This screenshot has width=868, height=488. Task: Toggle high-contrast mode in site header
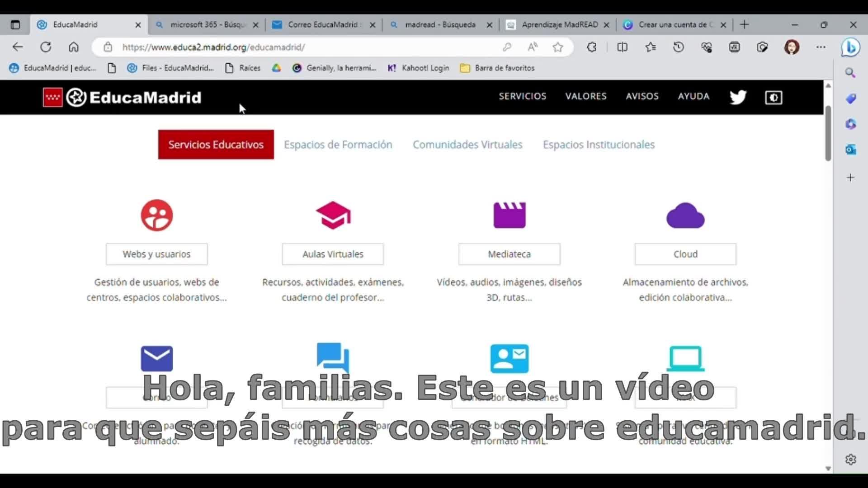click(774, 97)
